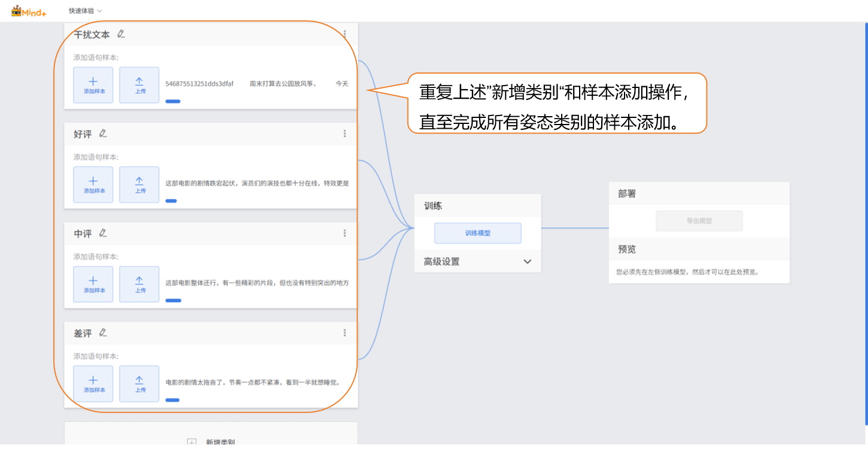Start training with 训练模型 button
This screenshot has height=449, width=868.
pos(477,233)
